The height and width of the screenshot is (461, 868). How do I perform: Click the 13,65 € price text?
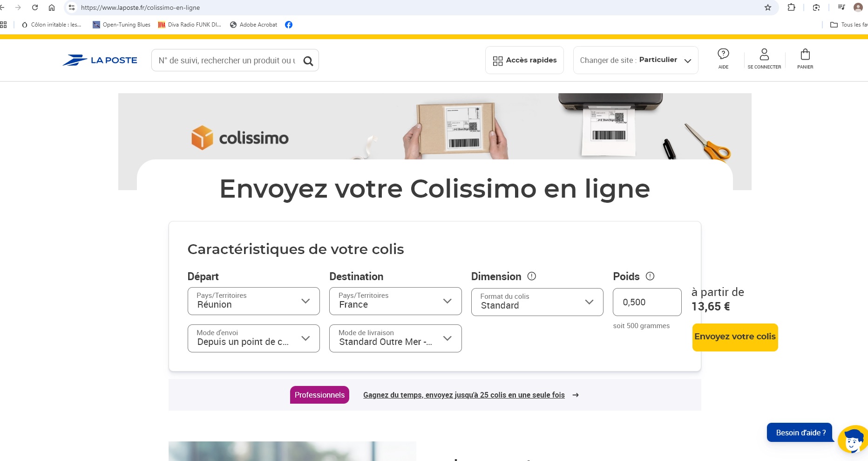pyautogui.click(x=711, y=307)
